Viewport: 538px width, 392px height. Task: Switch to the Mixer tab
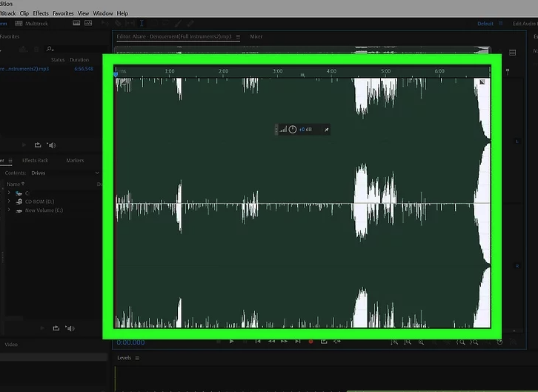tap(256, 36)
